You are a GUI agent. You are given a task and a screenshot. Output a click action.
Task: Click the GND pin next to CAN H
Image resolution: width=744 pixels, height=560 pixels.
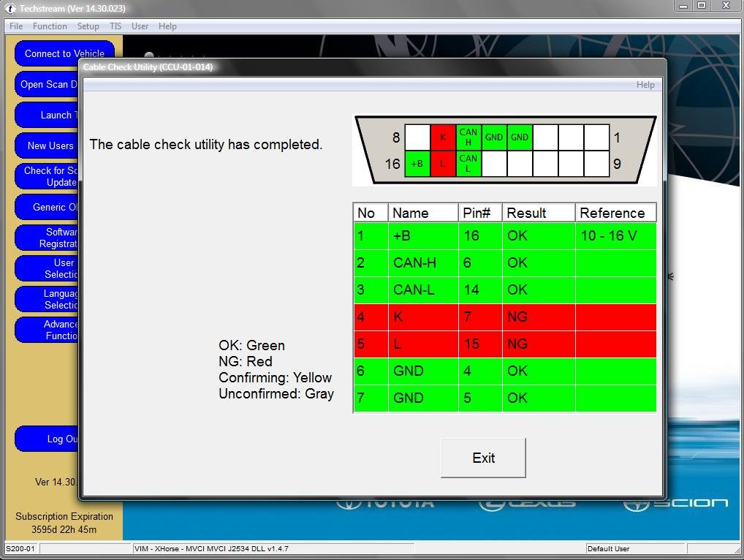coord(494,137)
